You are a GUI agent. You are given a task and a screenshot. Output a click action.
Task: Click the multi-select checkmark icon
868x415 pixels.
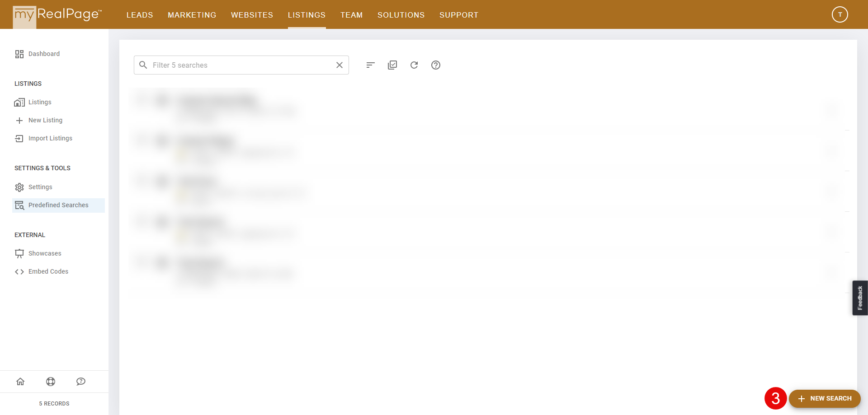[x=392, y=65]
